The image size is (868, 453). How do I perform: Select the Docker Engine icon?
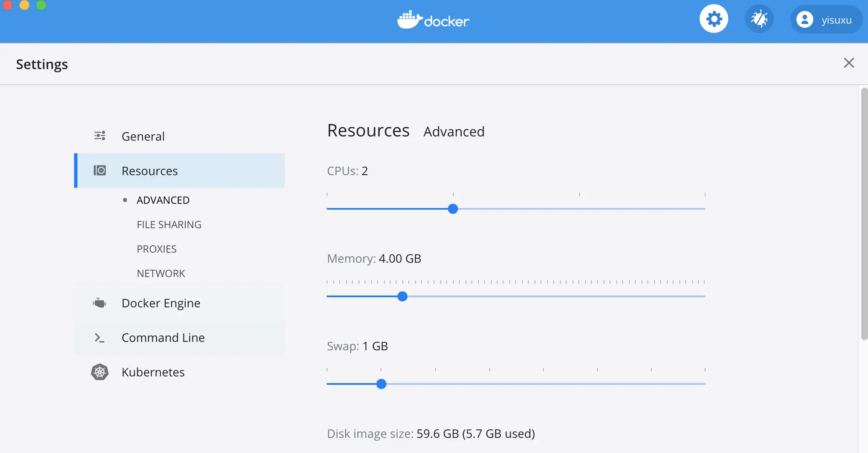100,303
